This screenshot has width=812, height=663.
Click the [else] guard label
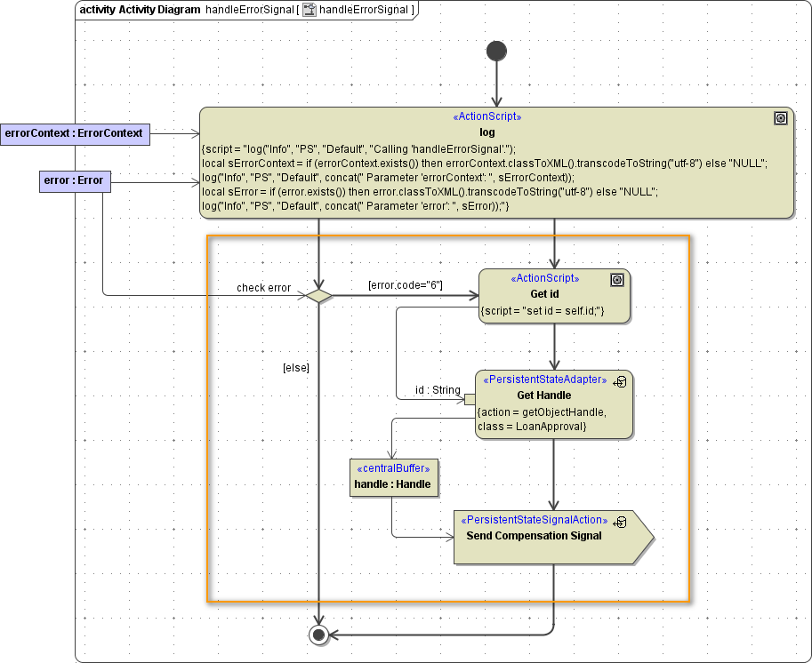pos(296,367)
